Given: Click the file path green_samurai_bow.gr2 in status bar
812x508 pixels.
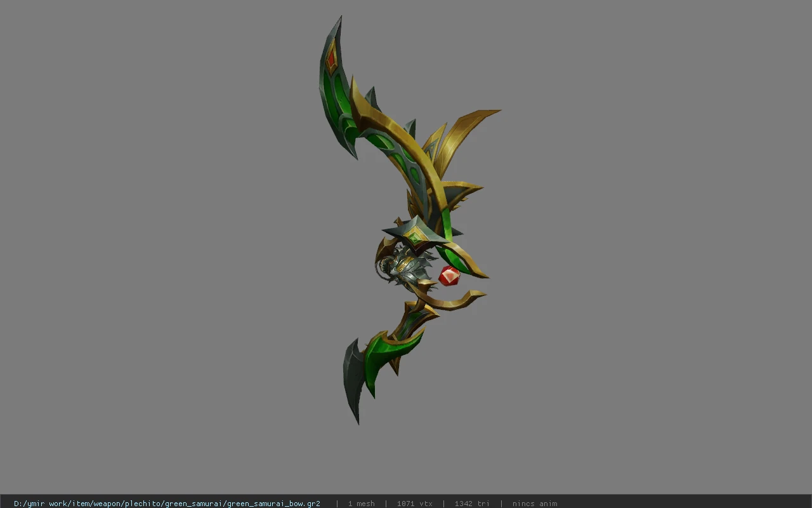Looking at the screenshot, I should [x=167, y=504].
